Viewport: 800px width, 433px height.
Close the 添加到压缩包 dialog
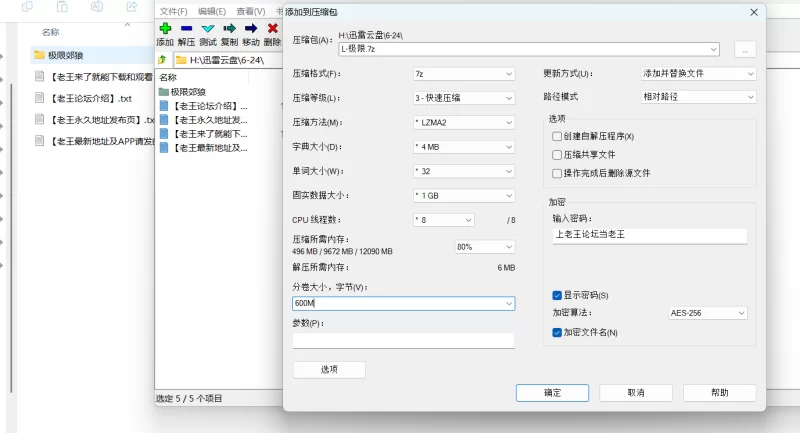(x=754, y=12)
